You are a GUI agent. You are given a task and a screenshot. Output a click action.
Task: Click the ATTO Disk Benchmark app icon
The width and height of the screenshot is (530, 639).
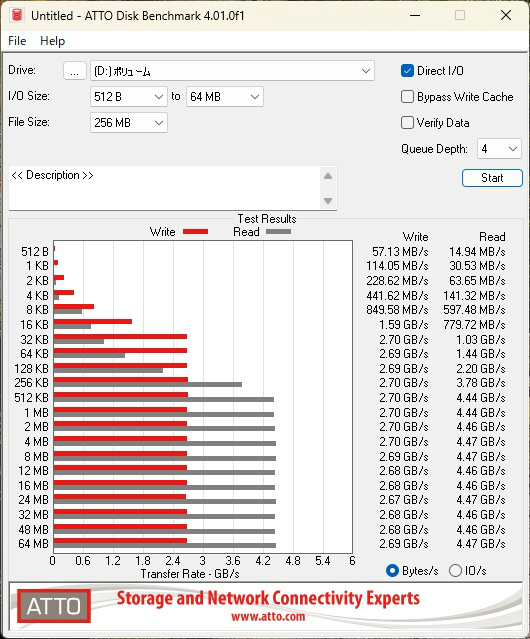(17, 15)
